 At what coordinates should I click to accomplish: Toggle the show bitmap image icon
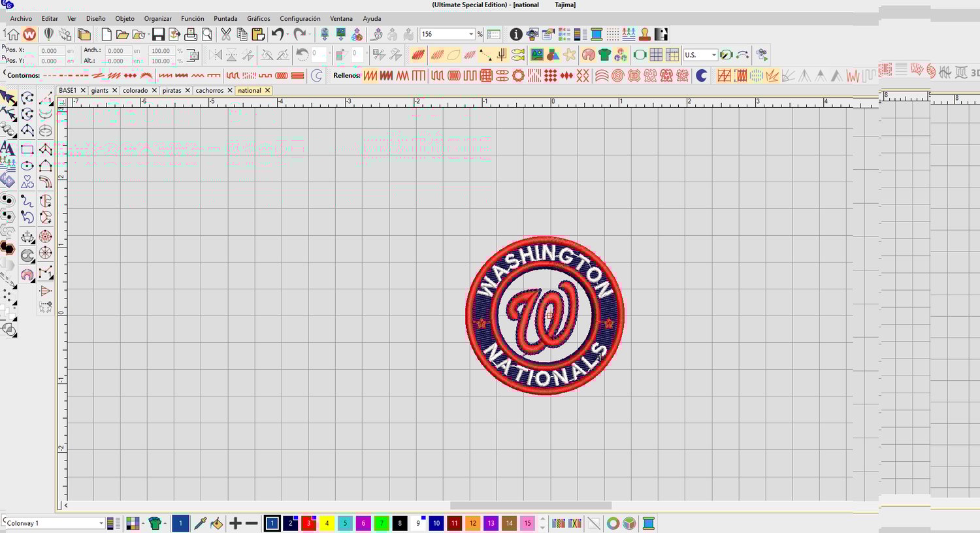click(x=537, y=55)
